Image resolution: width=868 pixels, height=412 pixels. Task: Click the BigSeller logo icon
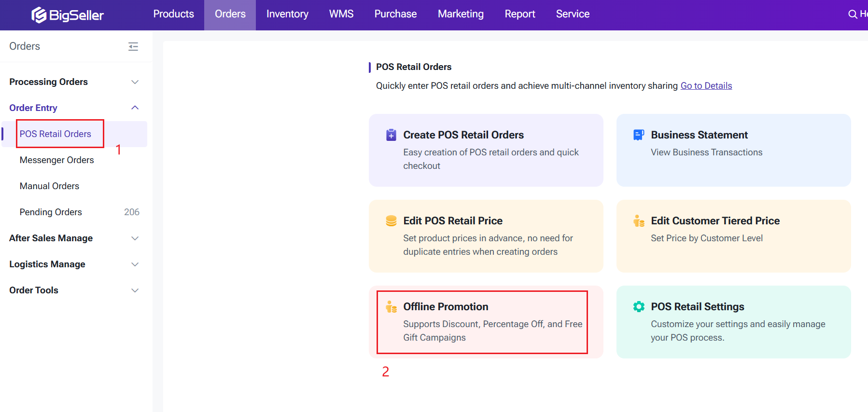point(39,15)
